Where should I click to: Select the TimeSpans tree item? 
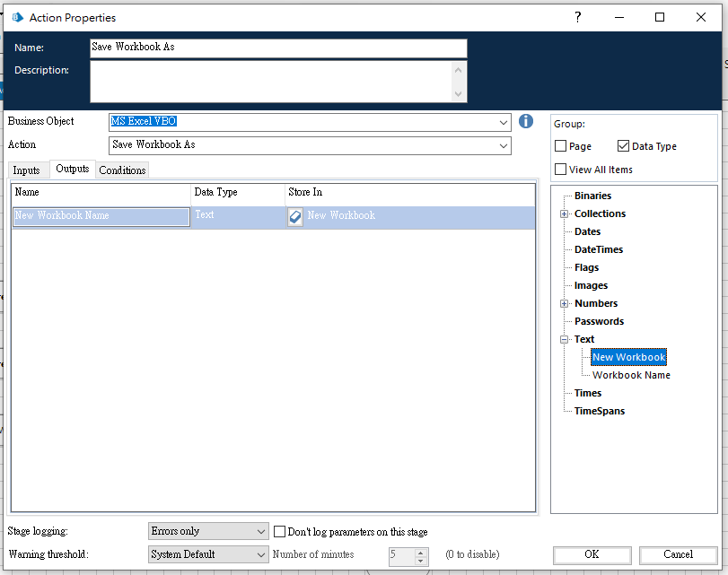coord(600,411)
